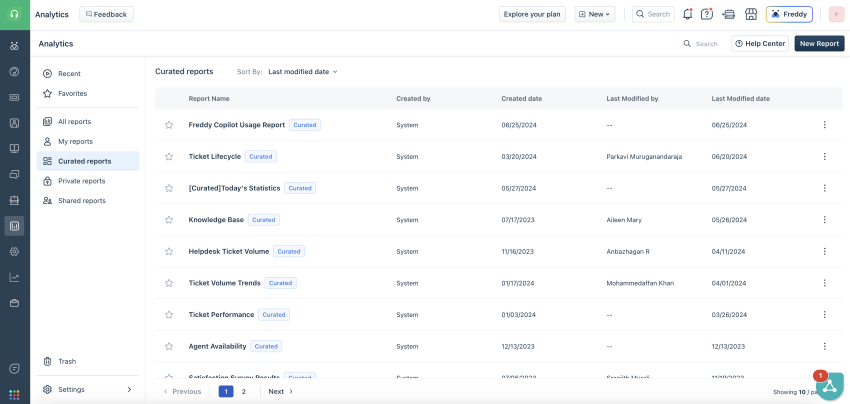Open the notifications bell icon

point(687,15)
